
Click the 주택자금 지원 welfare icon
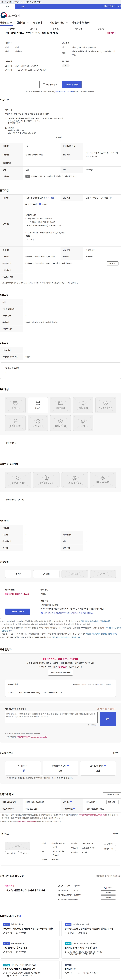tap(15, 423)
